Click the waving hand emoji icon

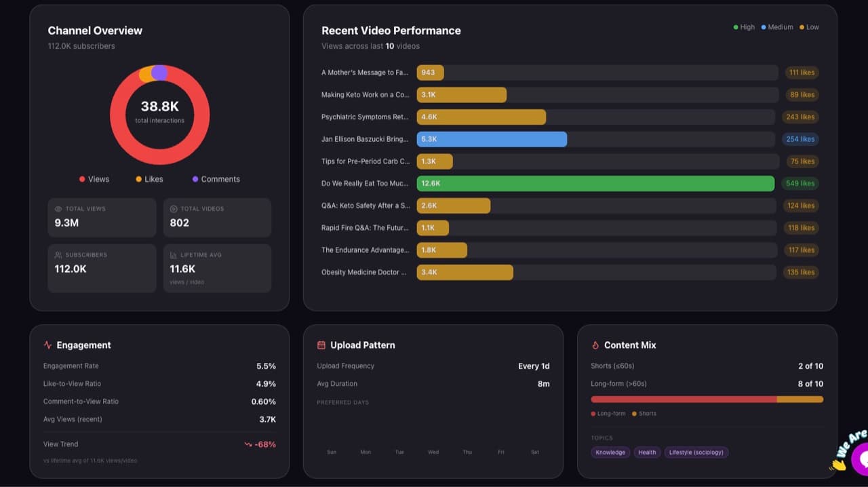click(x=838, y=465)
